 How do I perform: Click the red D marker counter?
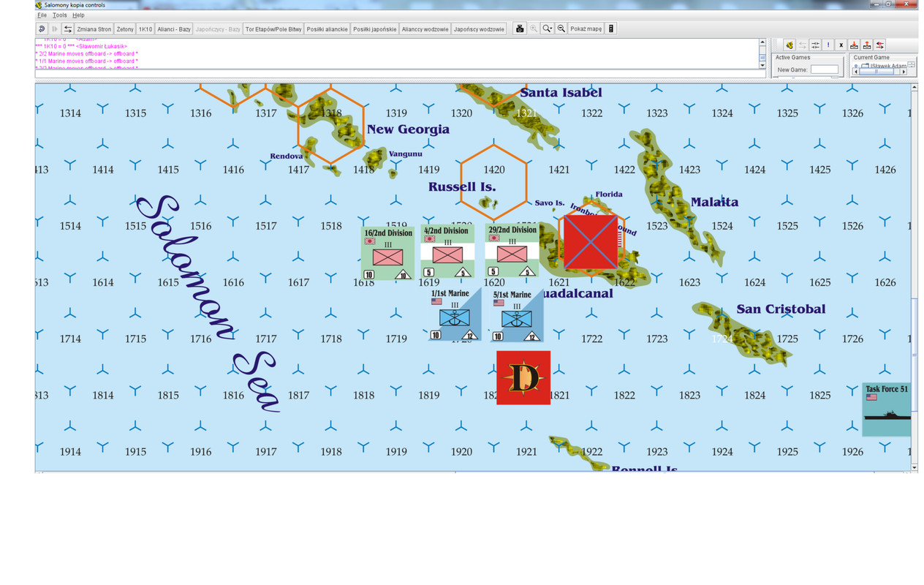(523, 377)
